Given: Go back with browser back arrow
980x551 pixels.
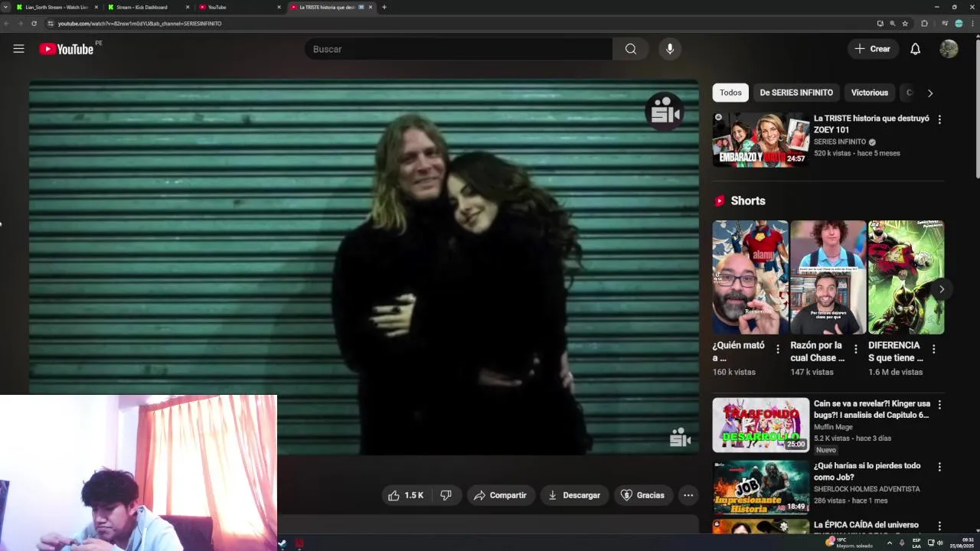Looking at the screenshot, I should point(6,24).
